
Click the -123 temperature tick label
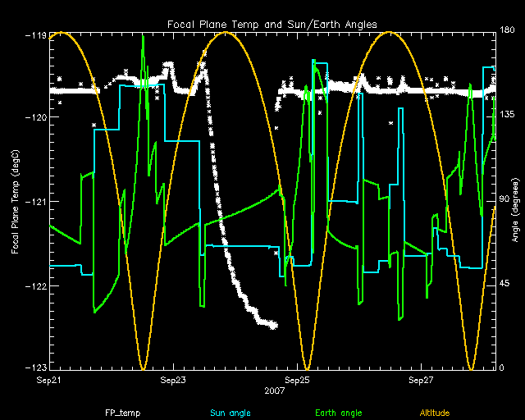point(35,367)
